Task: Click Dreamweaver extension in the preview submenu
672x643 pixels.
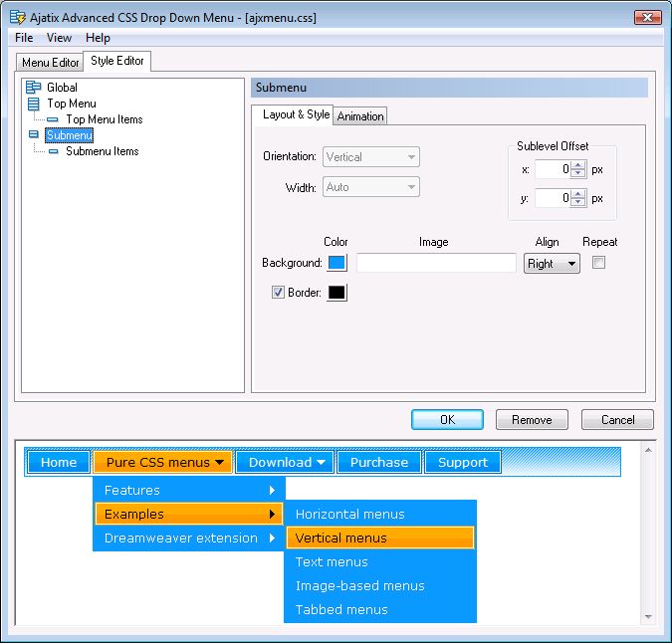Action: [x=188, y=537]
